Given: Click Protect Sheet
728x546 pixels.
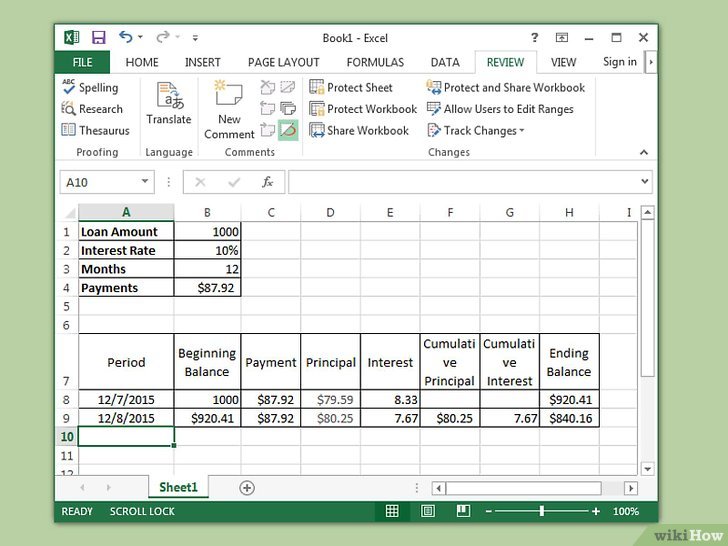Looking at the screenshot, I should pos(351,87).
